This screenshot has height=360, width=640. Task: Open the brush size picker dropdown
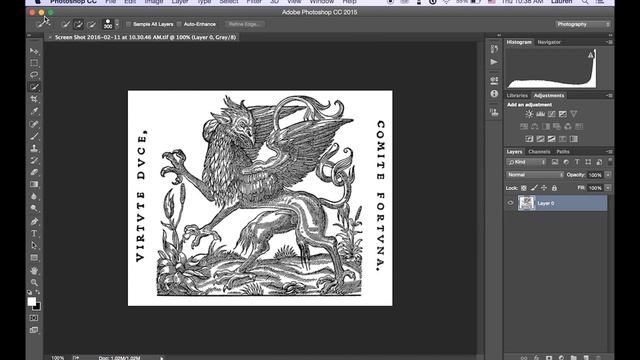117,24
